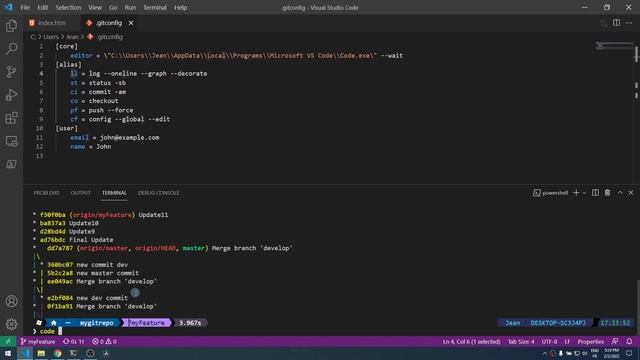Open the View menu
This screenshot has height=360, width=640.
tap(95, 7)
